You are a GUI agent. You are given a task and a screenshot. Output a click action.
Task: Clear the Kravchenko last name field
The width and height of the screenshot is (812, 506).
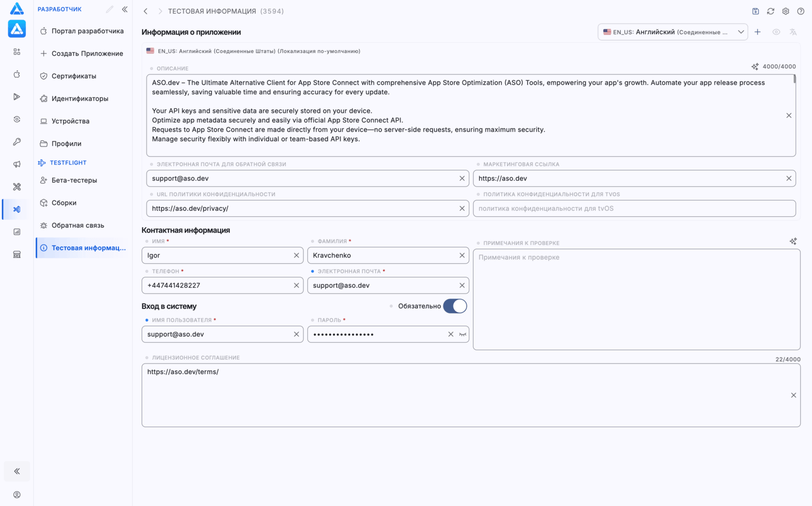coord(462,256)
